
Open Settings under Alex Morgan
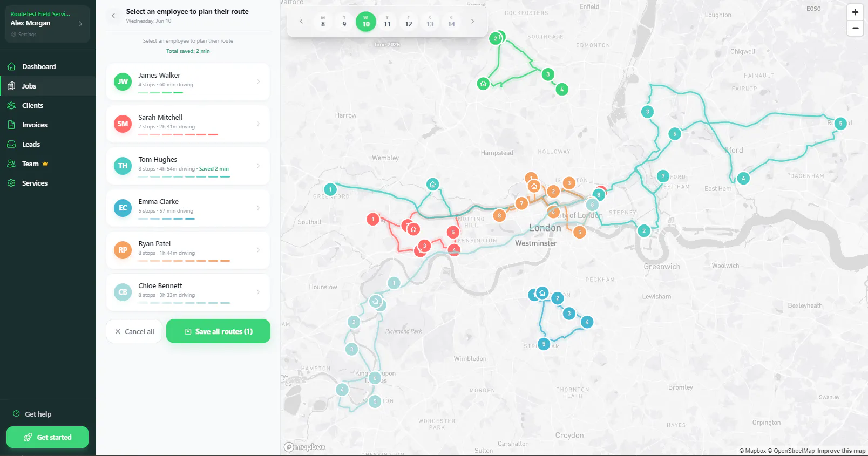point(24,35)
